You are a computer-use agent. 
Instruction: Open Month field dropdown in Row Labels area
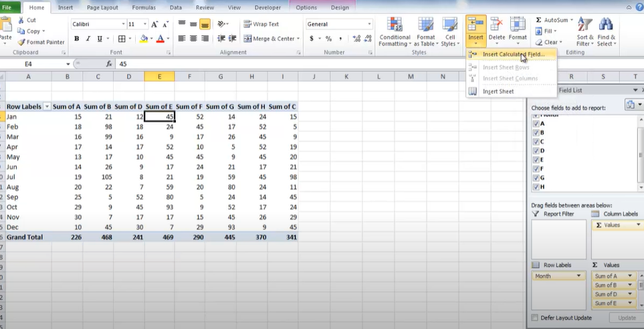578,276
